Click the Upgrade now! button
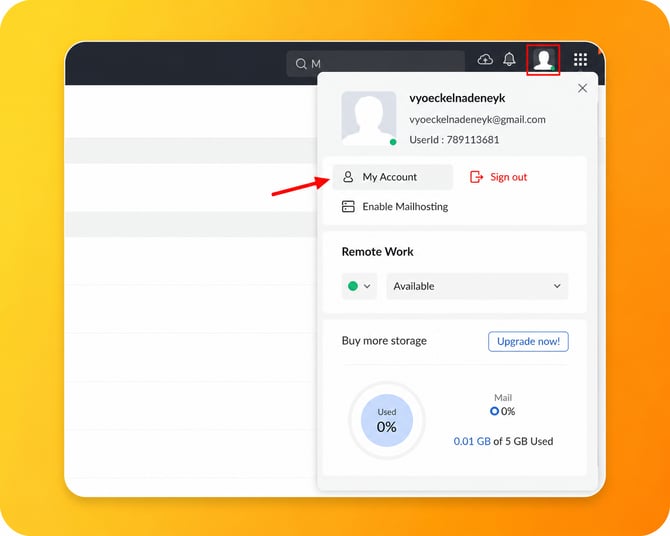The image size is (670, 536). tap(528, 342)
